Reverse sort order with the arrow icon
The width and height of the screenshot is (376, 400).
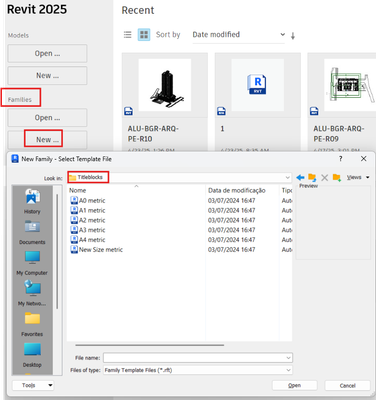[x=293, y=36]
